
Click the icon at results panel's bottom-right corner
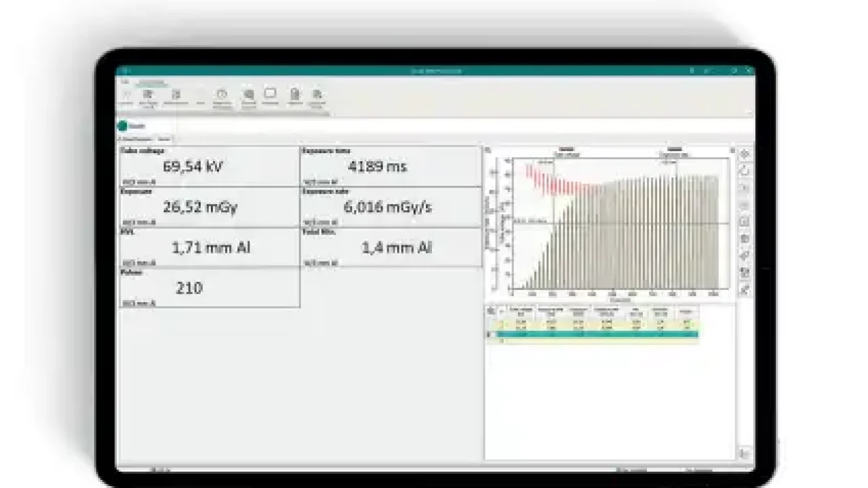(x=744, y=453)
